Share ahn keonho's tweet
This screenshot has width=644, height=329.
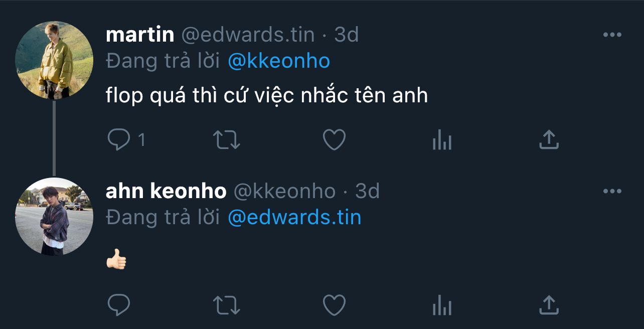(549, 304)
